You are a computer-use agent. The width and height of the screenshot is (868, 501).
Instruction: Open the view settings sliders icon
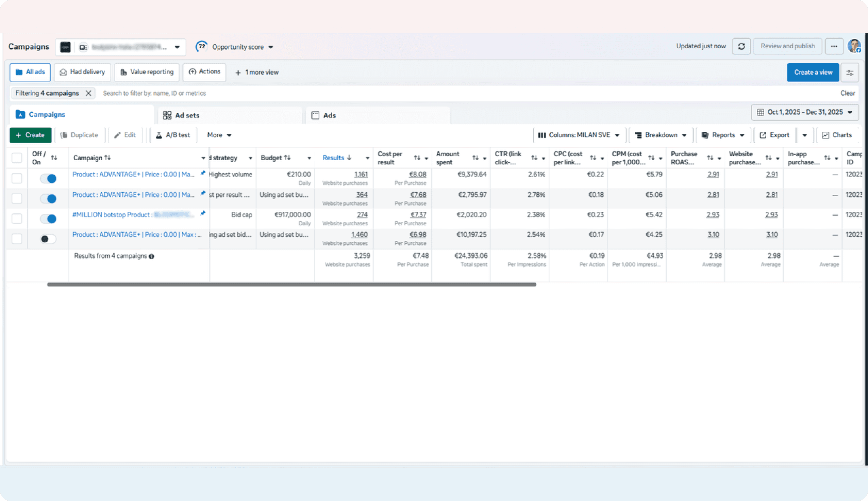[850, 72]
